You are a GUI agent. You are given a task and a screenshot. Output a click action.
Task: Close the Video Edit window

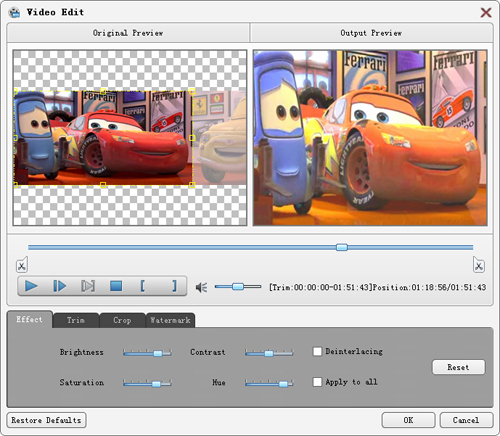pyautogui.click(x=486, y=13)
